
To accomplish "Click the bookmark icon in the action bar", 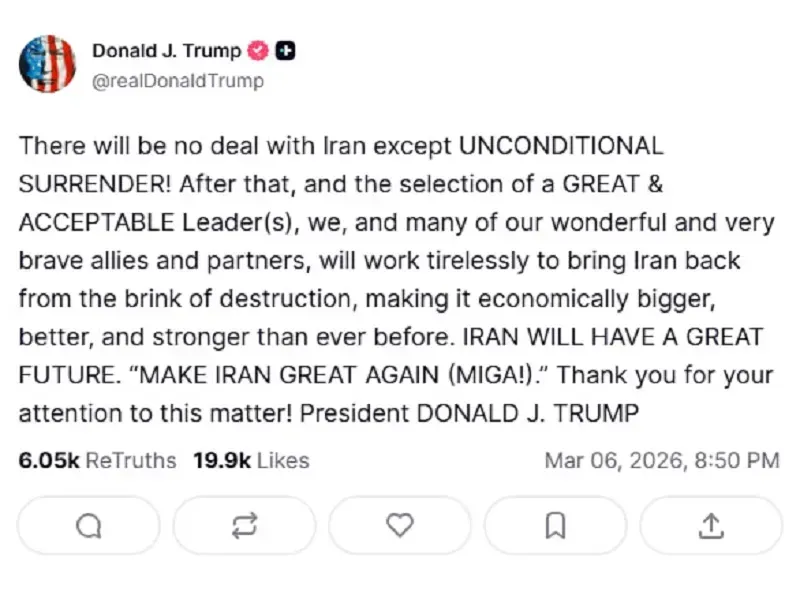I will [x=556, y=525].
